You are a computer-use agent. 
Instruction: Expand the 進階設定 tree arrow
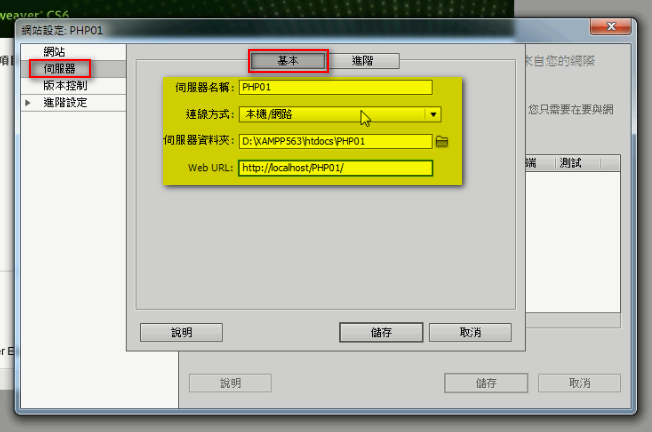coord(27,102)
